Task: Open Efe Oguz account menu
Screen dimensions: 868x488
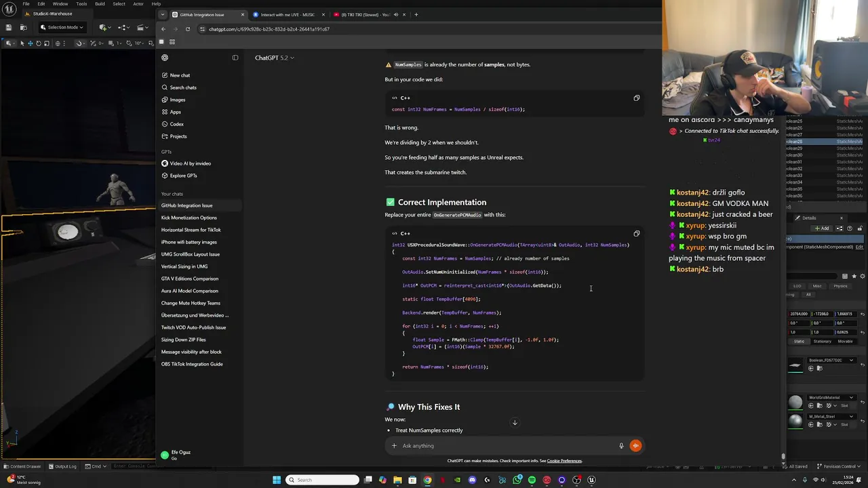Action: (200, 455)
